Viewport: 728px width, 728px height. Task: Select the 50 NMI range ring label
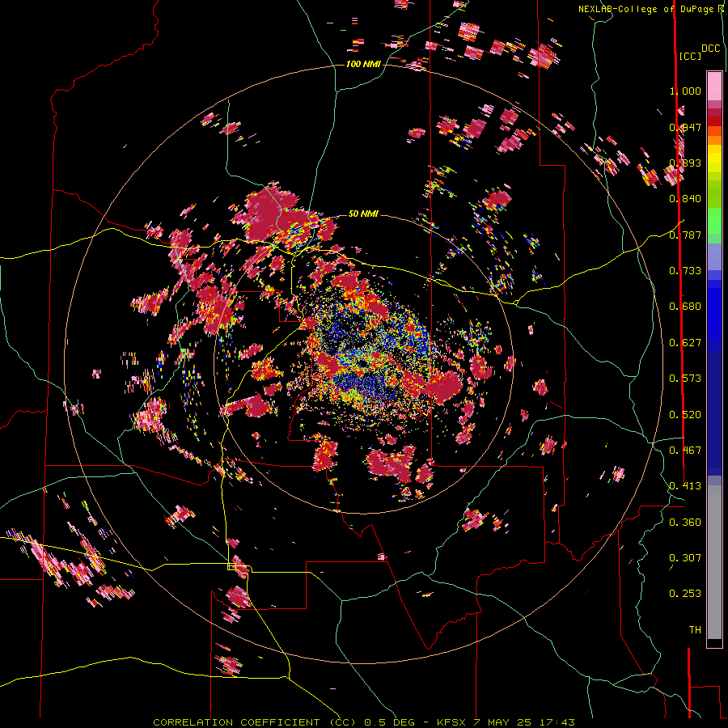(x=363, y=214)
